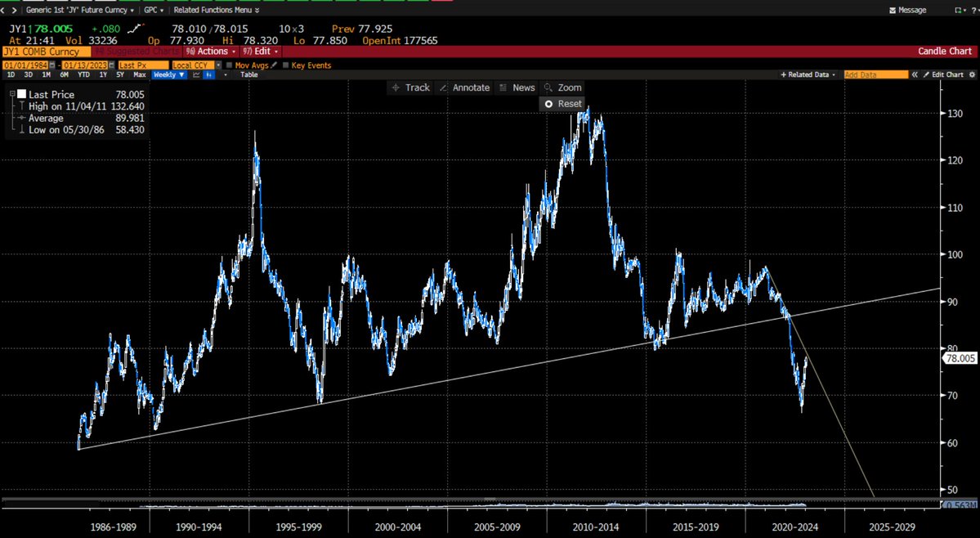Open the GPC function dropdown

tap(154, 11)
